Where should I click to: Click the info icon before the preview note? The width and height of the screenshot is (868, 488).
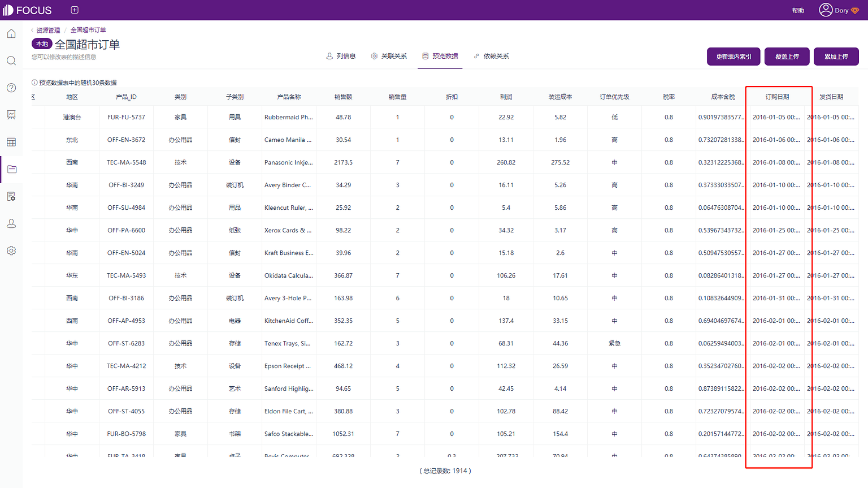point(34,83)
